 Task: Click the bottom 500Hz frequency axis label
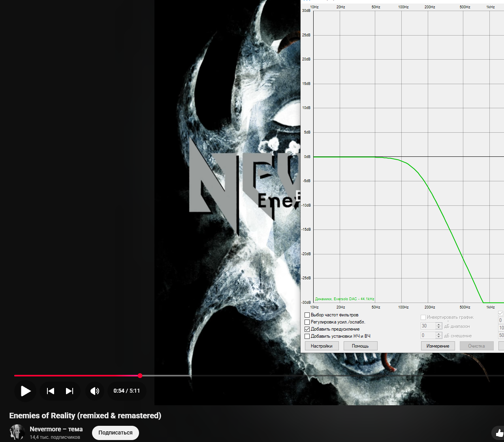[465, 307]
